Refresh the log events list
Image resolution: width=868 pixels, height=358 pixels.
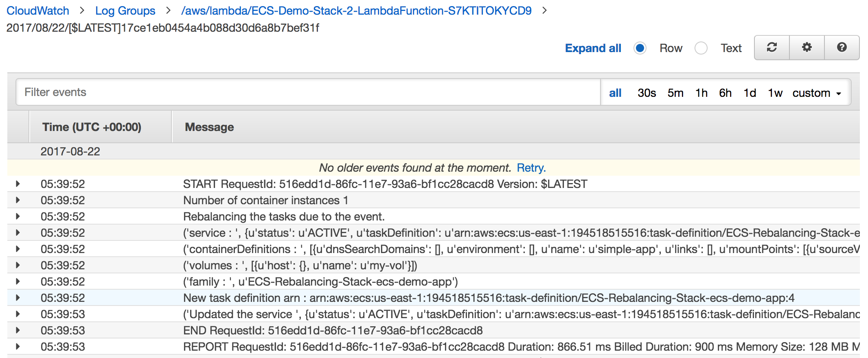(772, 48)
